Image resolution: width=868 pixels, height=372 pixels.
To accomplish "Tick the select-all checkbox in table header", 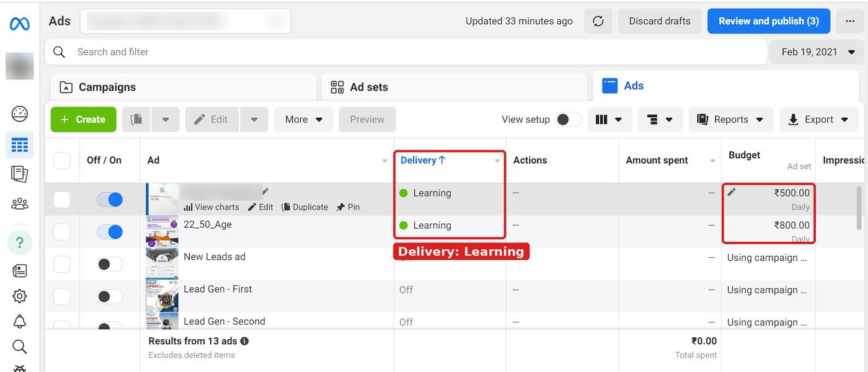I will 62,161.
